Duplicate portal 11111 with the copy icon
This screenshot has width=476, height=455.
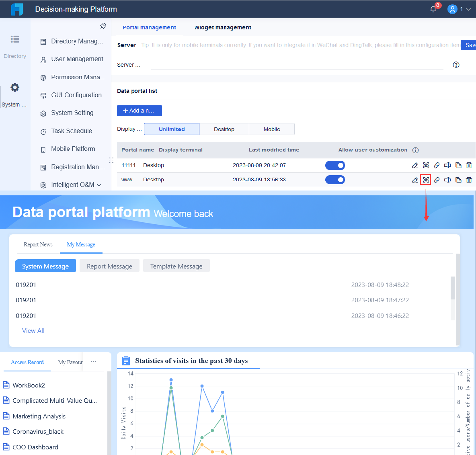click(x=458, y=165)
